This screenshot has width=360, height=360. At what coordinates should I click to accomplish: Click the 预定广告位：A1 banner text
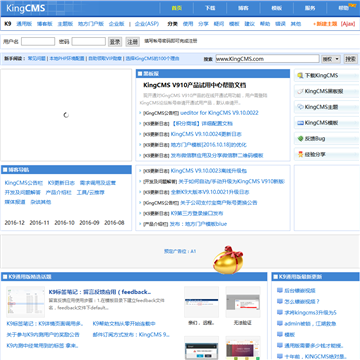[x=180, y=251]
